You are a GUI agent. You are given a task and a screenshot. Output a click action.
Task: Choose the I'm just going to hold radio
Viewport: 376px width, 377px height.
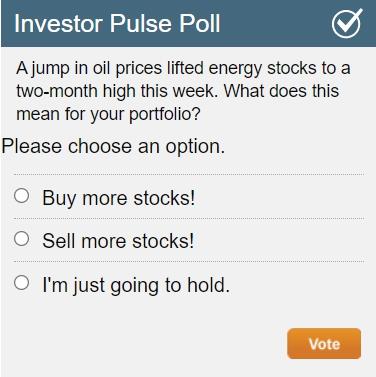pyautogui.click(x=22, y=283)
